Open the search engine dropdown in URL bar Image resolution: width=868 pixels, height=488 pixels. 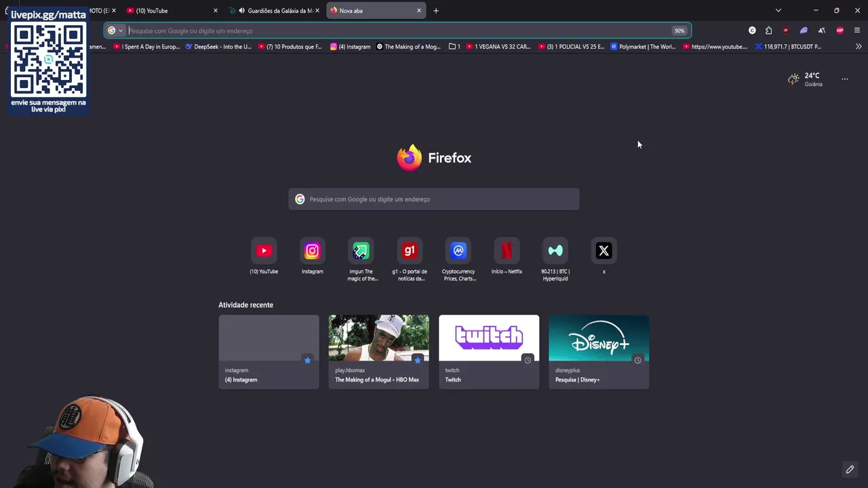(x=115, y=30)
